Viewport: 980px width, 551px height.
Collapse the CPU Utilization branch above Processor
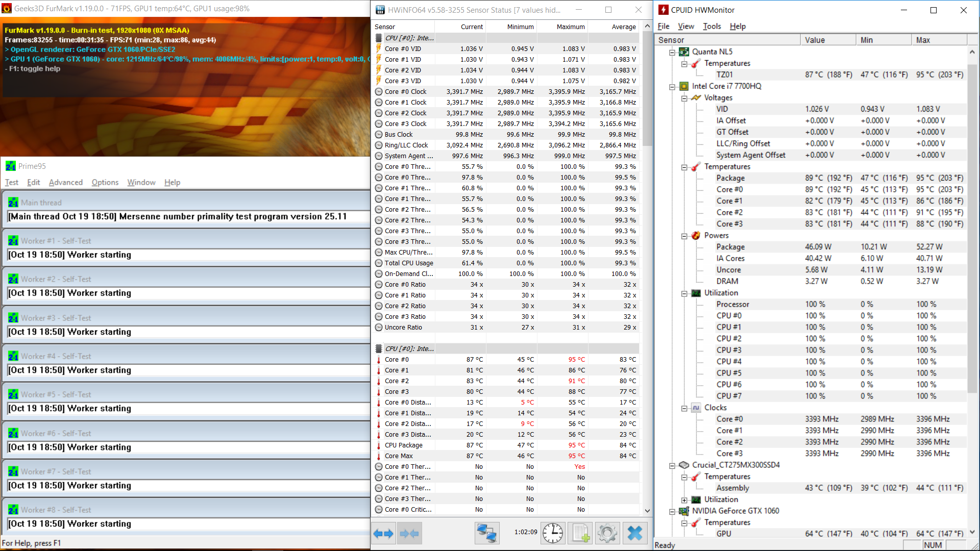(684, 293)
